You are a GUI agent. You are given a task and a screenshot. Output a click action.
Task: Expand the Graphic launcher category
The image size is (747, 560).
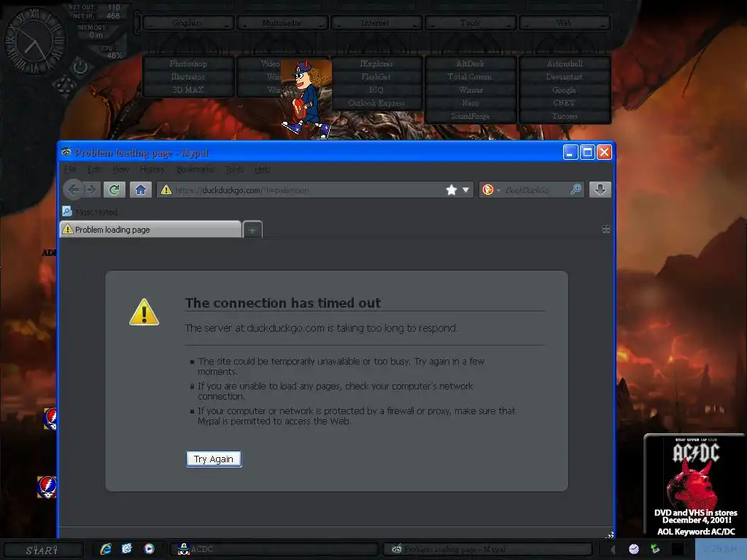[x=187, y=23]
